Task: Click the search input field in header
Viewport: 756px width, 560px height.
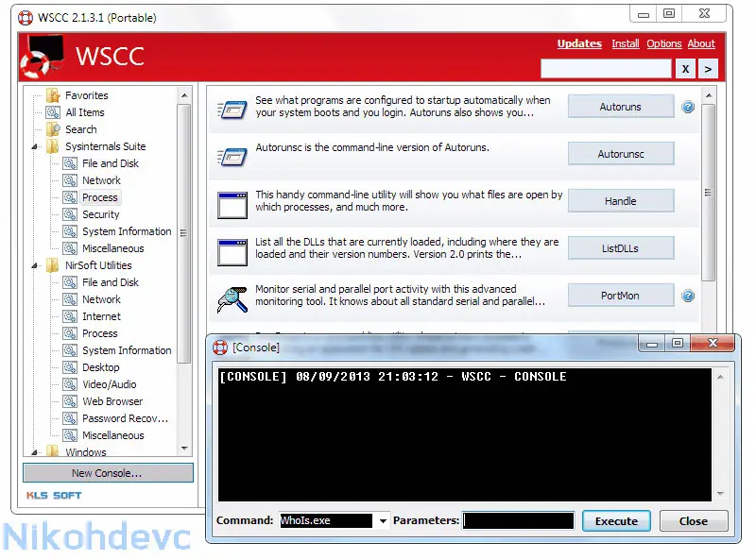Action: click(606, 69)
